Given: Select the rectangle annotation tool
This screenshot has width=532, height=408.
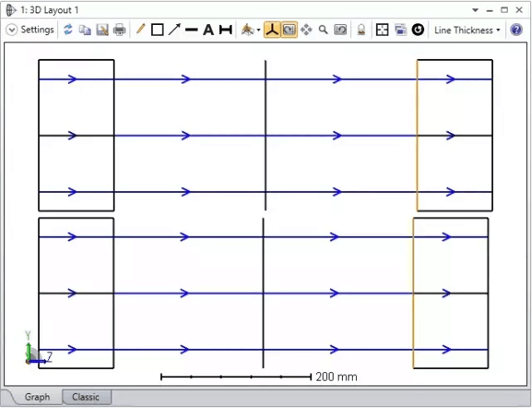Looking at the screenshot, I should point(157,30).
